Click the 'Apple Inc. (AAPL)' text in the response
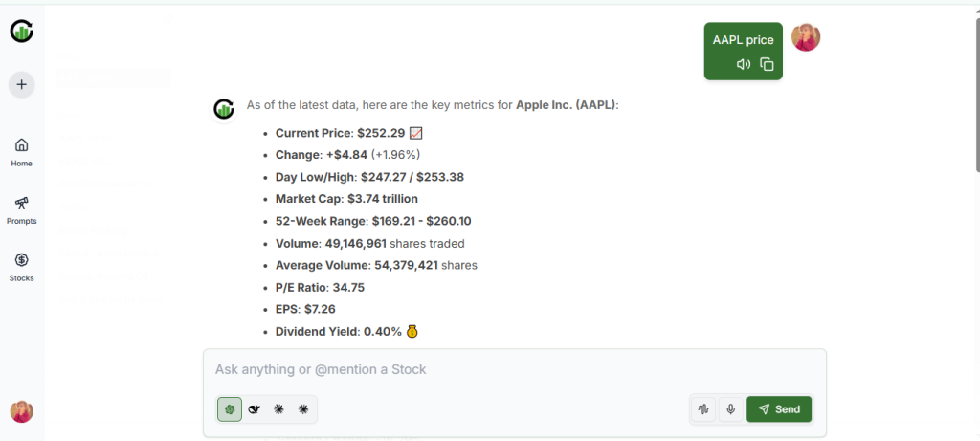This screenshot has width=980, height=441. pos(567,104)
